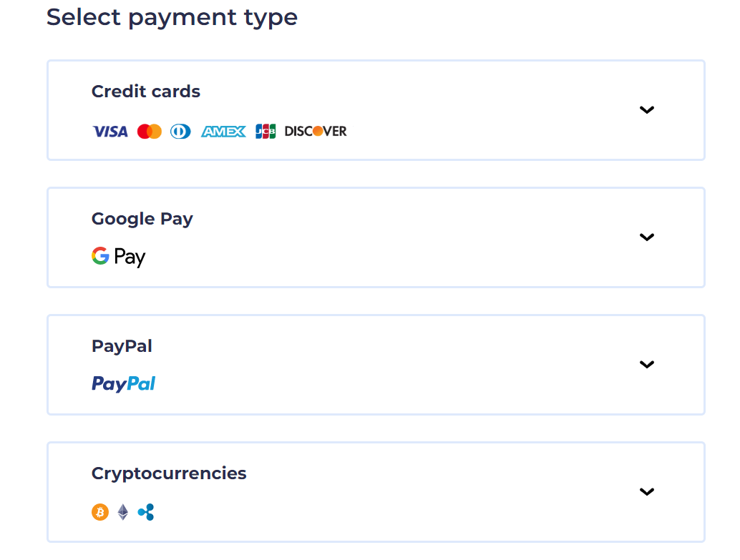The width and height of the screenshot is (740, 560).
Task: Expand the Cryptocurrencies chevron
Action: 647,492
